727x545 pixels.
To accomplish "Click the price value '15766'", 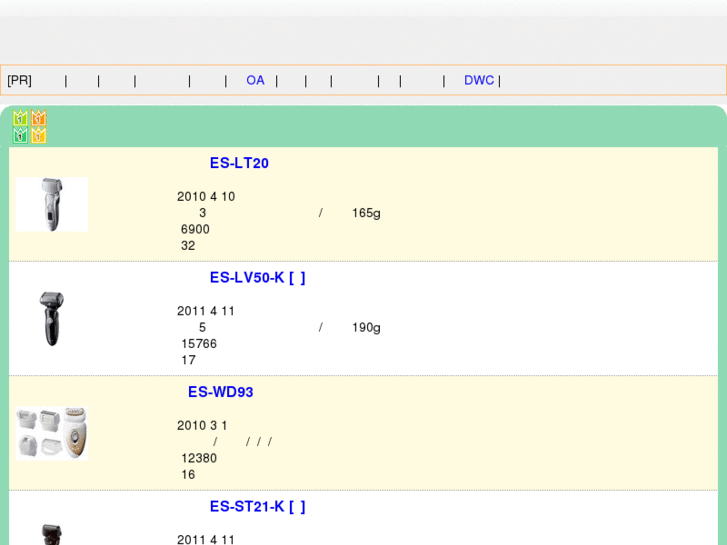I will (x=199, y=344).
